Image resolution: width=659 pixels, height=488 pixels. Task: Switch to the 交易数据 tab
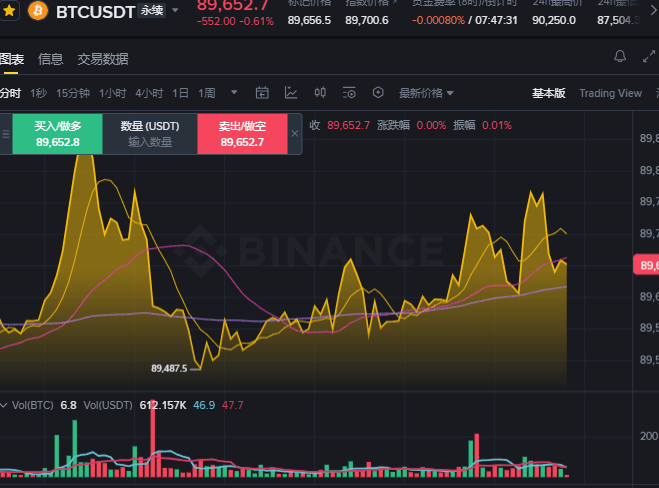click(x=103, y=59)
